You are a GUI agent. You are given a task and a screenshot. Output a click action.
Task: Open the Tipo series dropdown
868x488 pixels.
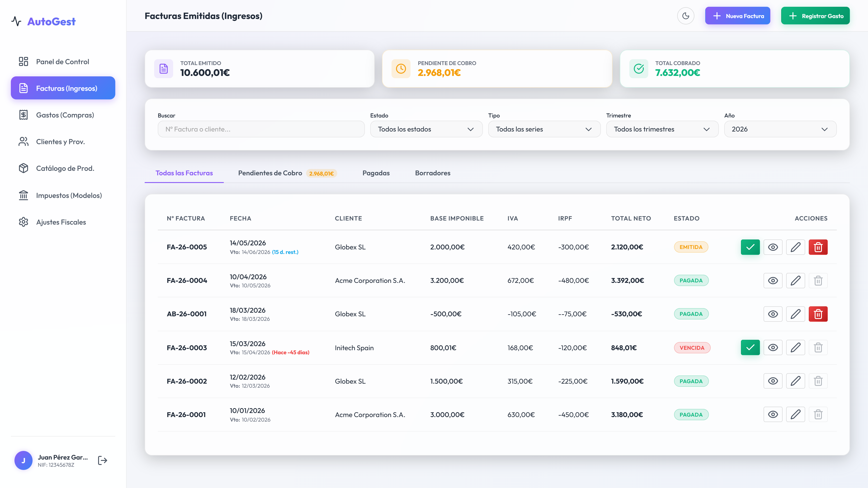pos(544,129)
